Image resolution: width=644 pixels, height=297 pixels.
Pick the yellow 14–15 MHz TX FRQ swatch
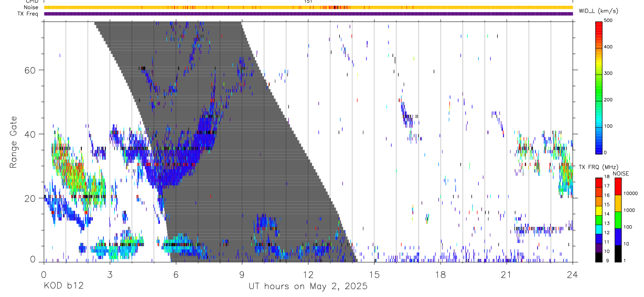tap(599, 211)
